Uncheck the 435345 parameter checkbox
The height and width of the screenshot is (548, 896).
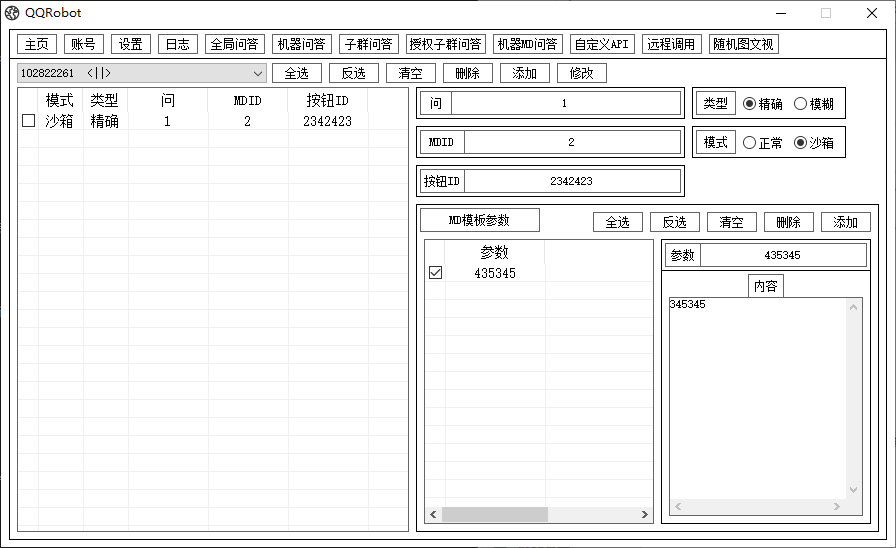tap(435, 273)
